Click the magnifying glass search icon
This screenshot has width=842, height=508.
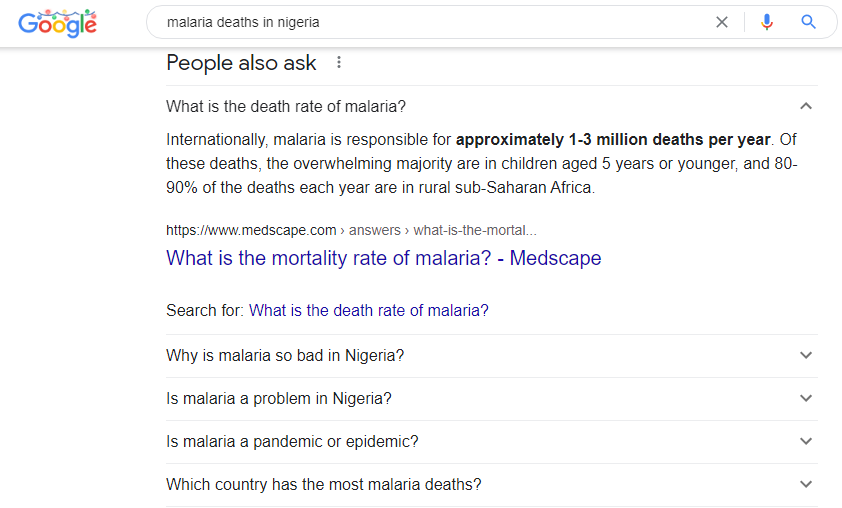pos(809,22)
